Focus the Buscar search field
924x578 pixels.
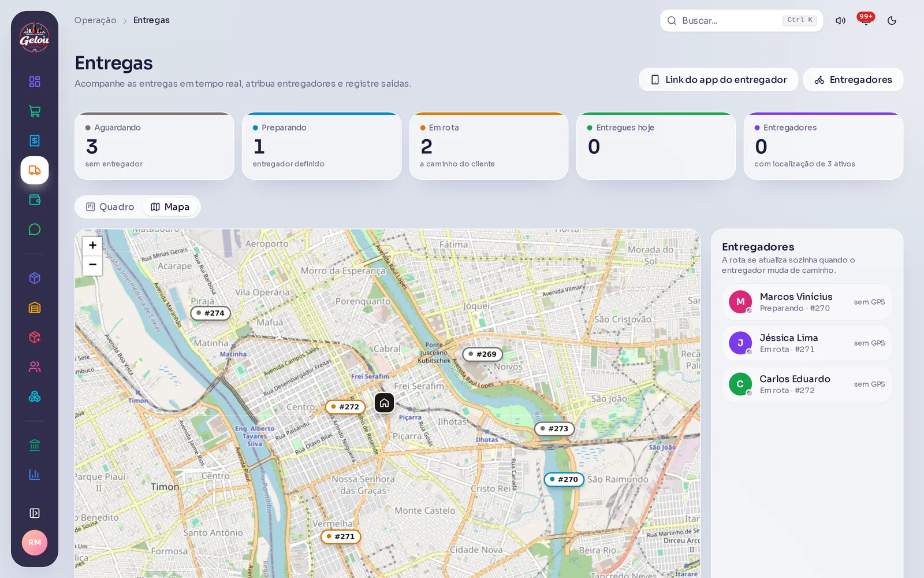(x=742, y=21)
